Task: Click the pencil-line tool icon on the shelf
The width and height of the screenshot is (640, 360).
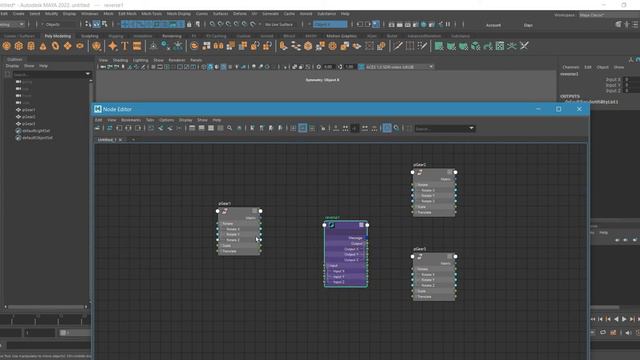Action: [398, 46]
